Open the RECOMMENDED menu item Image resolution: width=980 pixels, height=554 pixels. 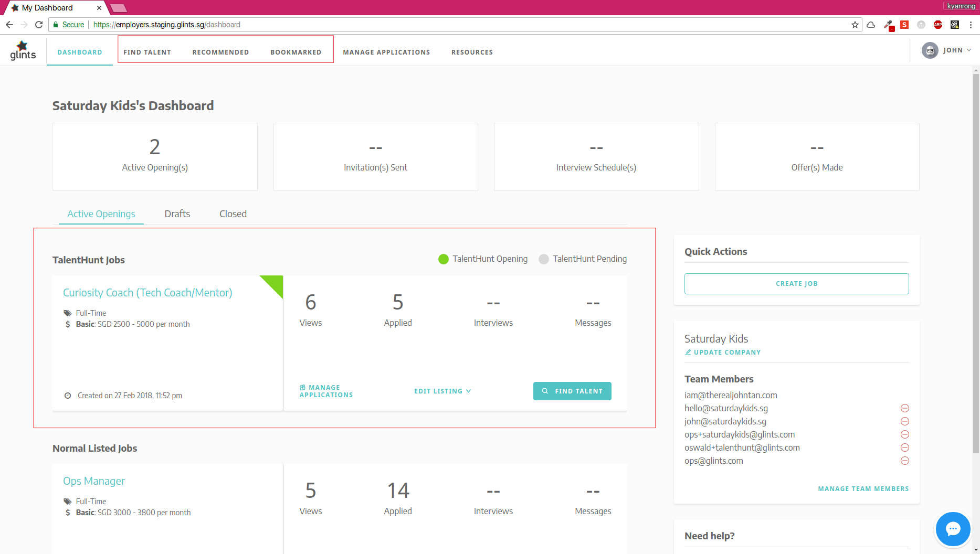coord(220,52)
